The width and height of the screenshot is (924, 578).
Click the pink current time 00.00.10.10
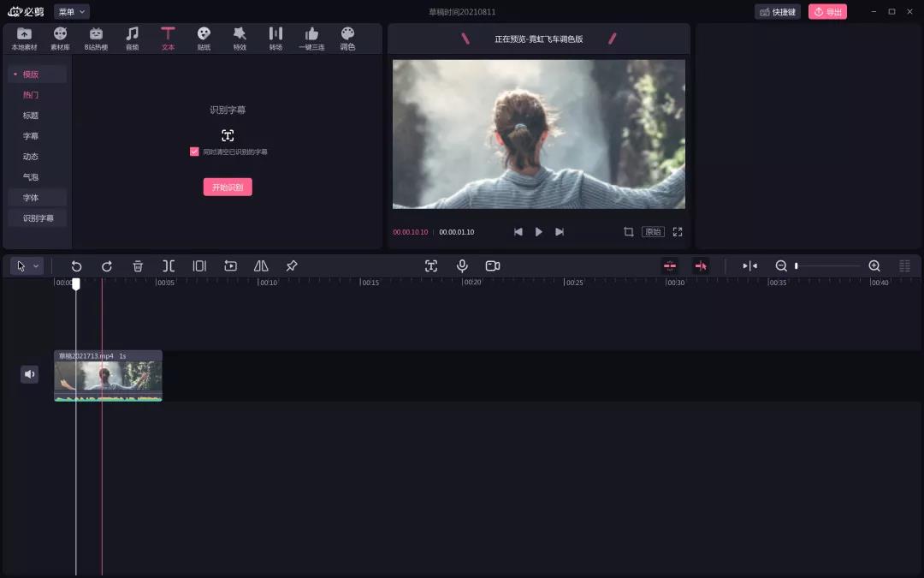coord(411,232)
